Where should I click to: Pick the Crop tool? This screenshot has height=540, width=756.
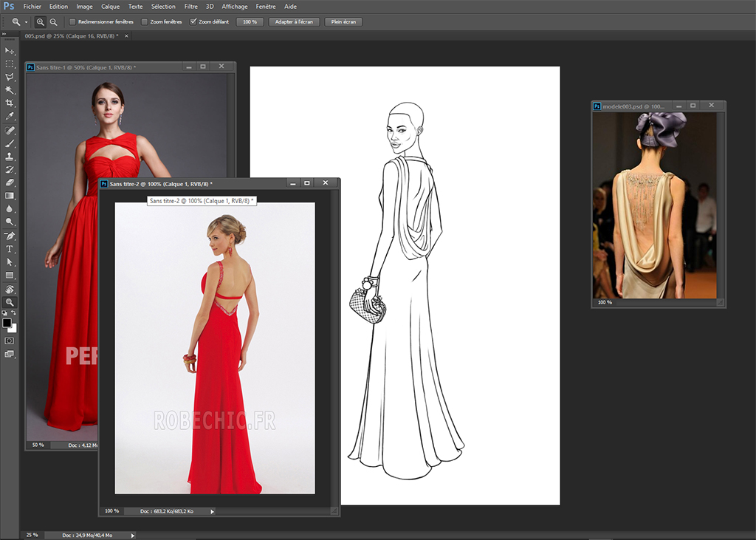click(10, 103)
